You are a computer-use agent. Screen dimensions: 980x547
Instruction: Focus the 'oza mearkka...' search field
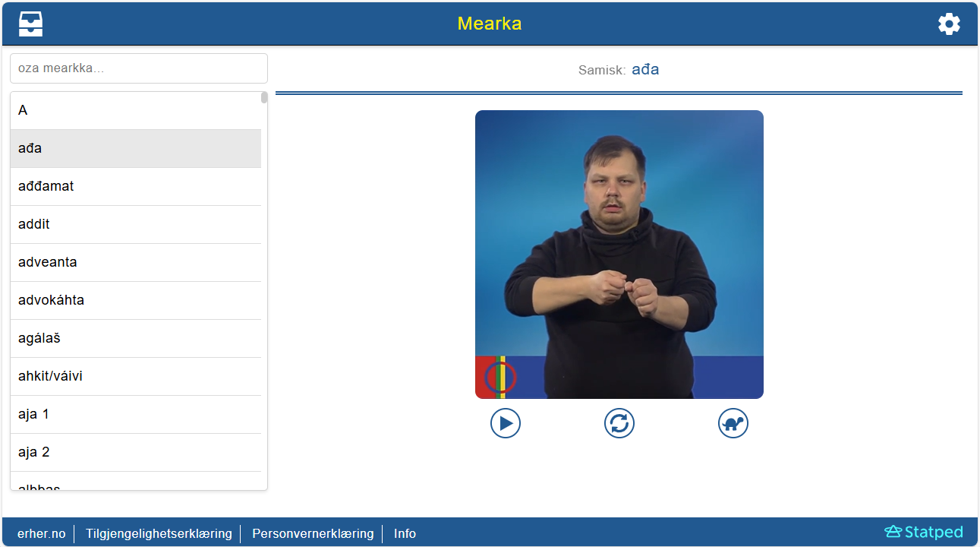coord(139,68)
